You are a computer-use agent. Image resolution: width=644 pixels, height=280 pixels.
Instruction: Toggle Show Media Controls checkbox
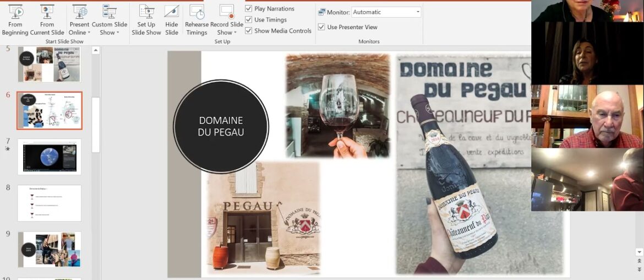248,30
